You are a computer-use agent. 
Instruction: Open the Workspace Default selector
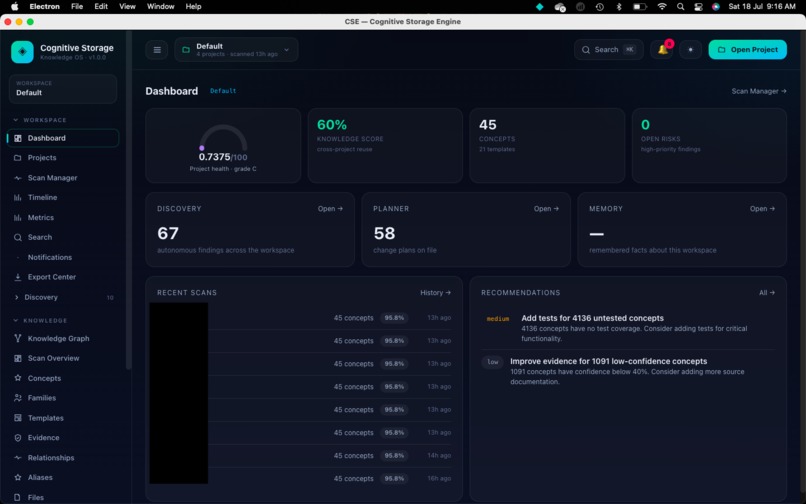click(63, 88)
